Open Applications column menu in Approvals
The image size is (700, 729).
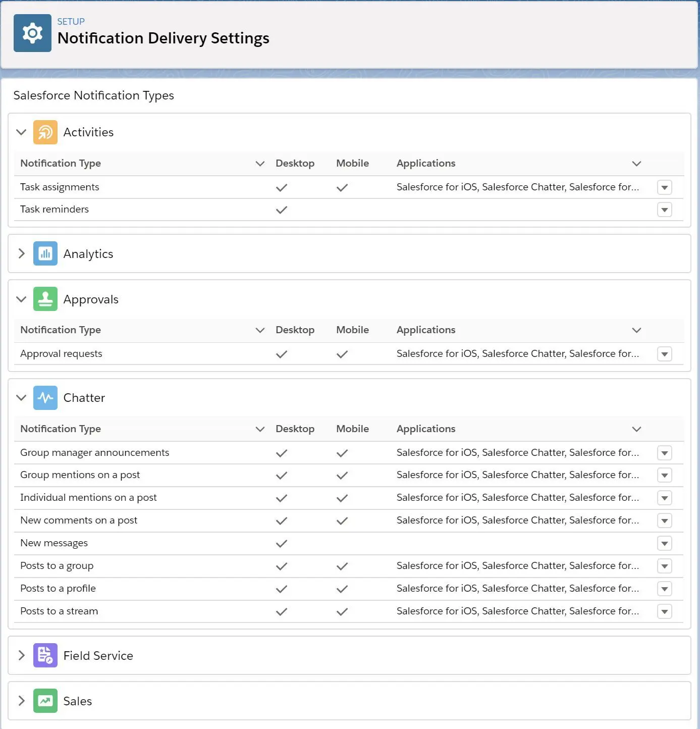[x=636, y=330]
